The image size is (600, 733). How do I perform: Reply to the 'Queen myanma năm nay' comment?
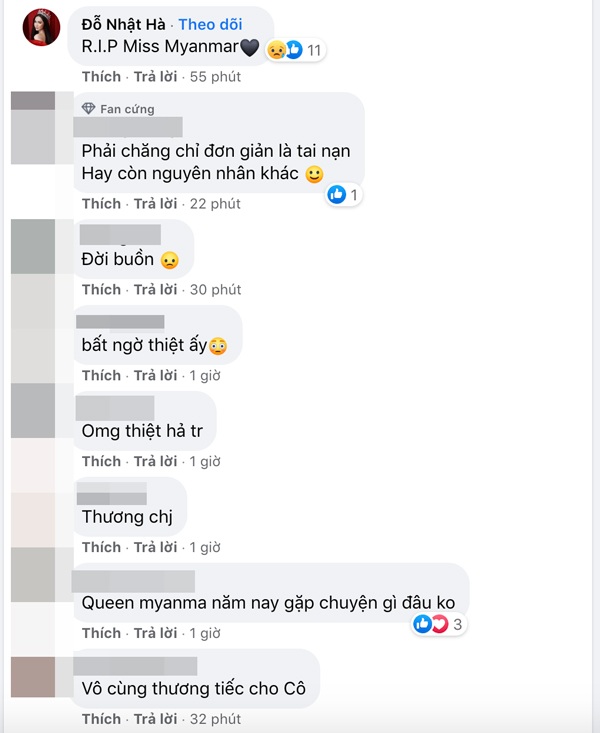click(x=155, y=633)
